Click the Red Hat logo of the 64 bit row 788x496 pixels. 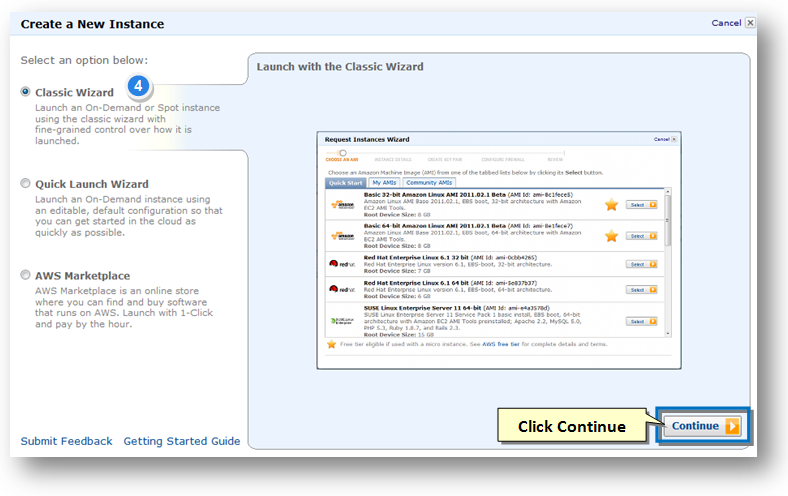pyautogui.click(x=342, y=289)
